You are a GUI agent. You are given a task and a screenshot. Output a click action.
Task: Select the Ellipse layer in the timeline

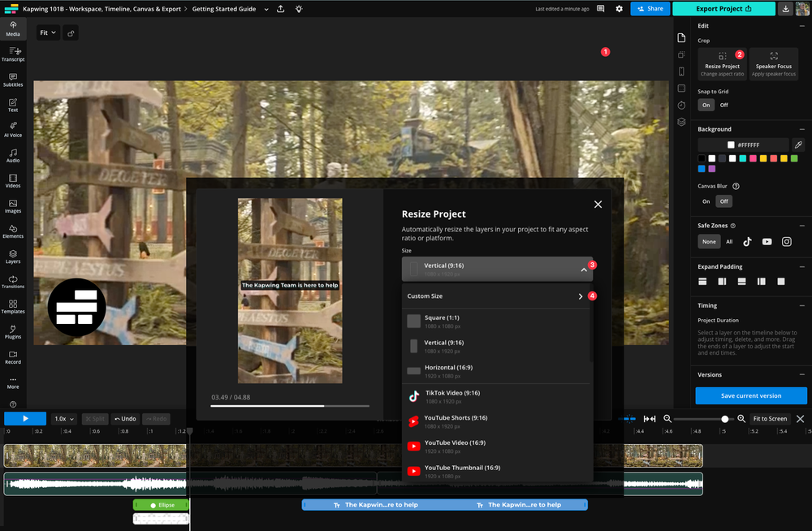click(160, 504)
